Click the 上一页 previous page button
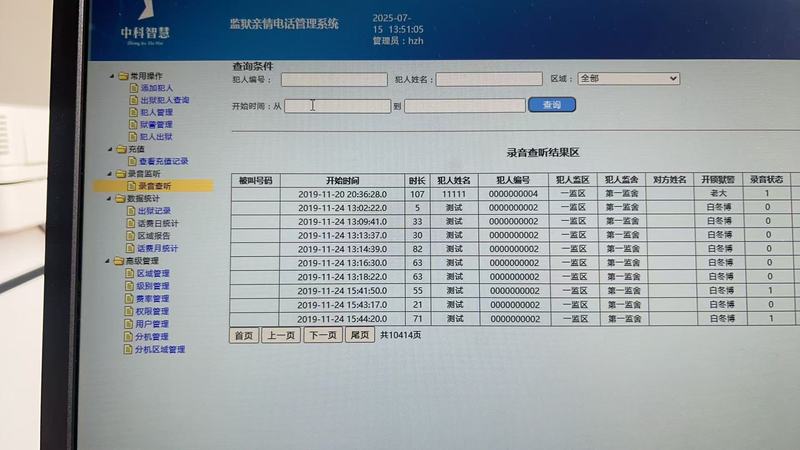Viewport: 800px width, 450px height. [281, 335]
